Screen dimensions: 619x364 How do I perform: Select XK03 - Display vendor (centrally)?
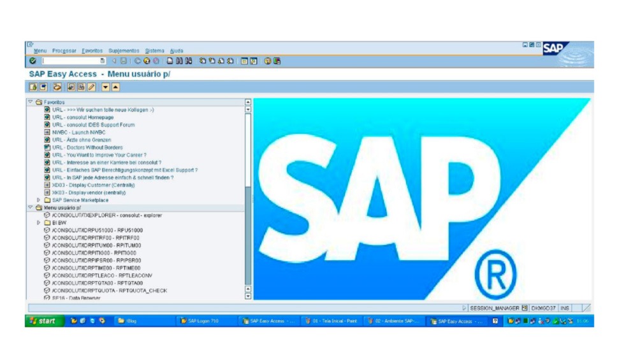pos(89,193)
